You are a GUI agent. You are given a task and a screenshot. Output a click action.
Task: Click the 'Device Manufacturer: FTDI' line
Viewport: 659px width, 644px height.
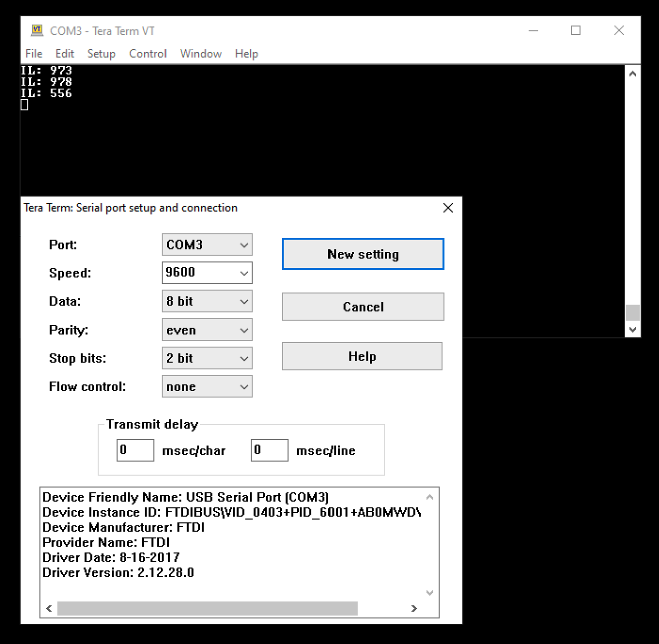click(123, 527)
